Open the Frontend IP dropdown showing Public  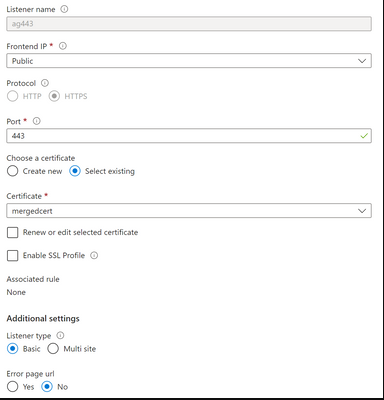tap(189, 61)
